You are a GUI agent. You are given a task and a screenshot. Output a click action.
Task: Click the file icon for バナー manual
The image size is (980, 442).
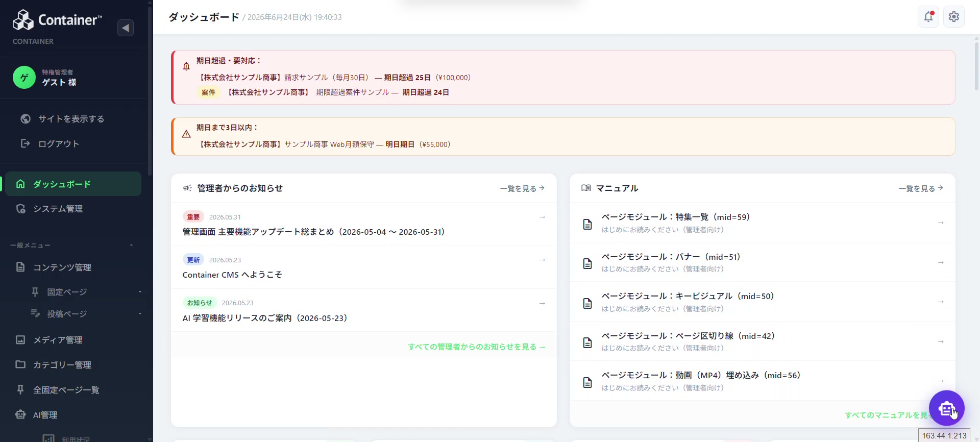tap(587, 263)
